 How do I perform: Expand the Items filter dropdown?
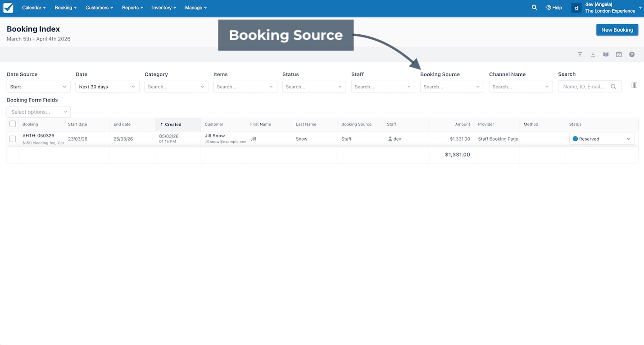[x=245, y=87]
